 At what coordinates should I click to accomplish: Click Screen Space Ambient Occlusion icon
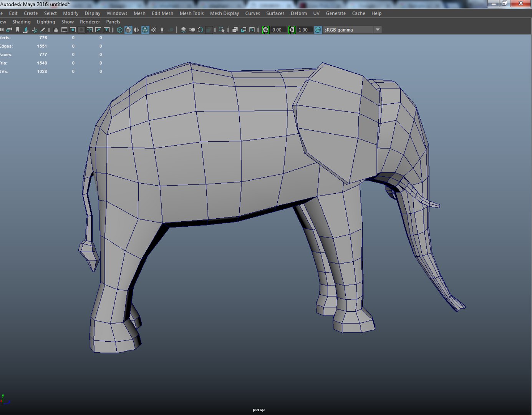[184, 30]
